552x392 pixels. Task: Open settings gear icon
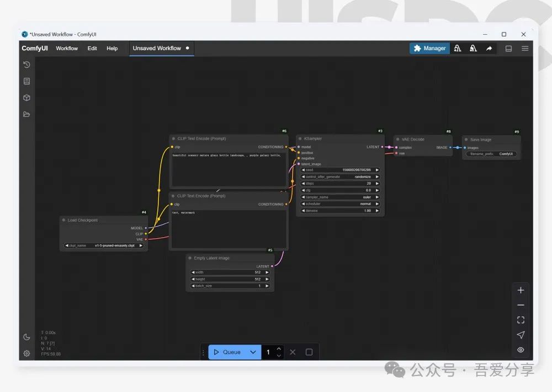26,353
